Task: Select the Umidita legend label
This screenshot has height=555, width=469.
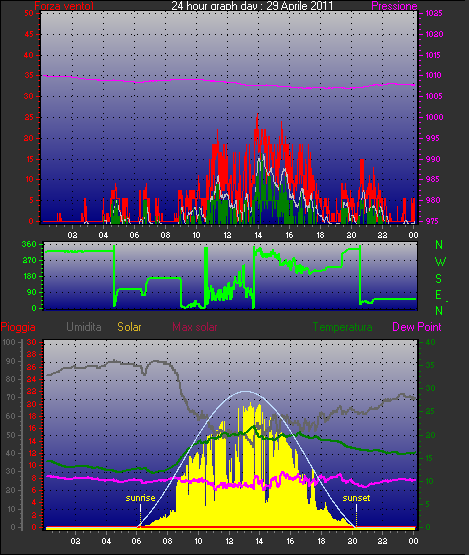Action: (84, 327)
